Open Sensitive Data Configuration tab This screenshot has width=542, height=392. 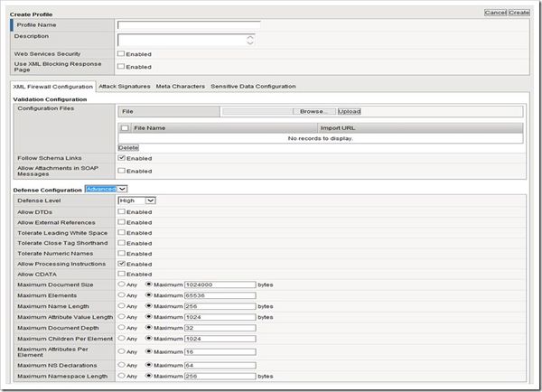pos(253,86)
